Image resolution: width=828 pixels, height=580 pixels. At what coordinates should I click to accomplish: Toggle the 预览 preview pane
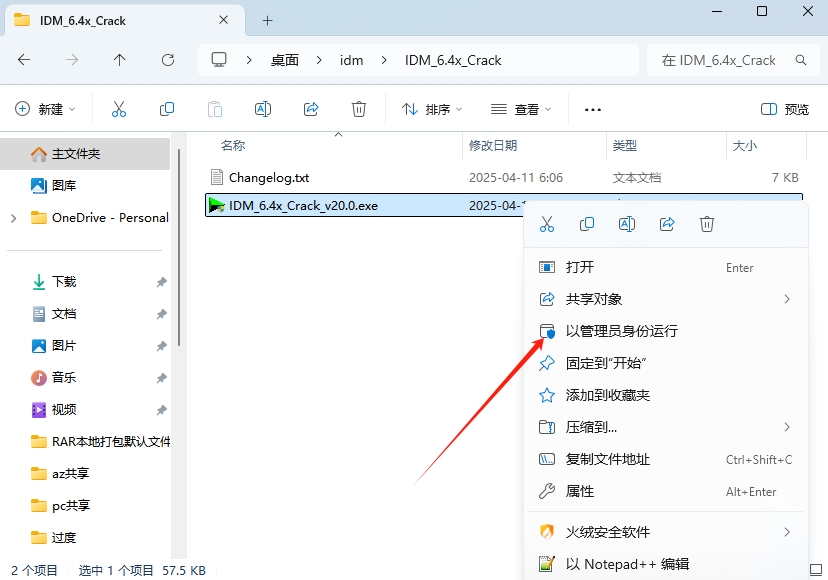[784, 109]
